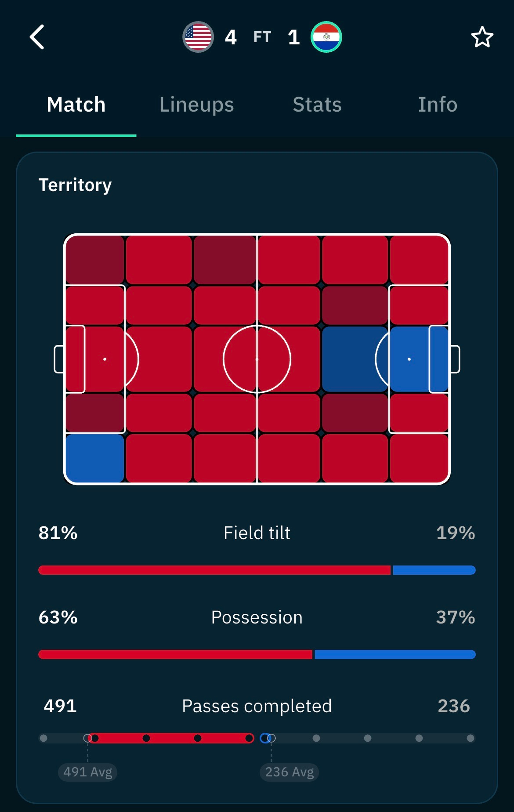This screenshot has width=514, height=812.
Task: Click the red Passes completed range bar
Action: click(x=172, y=738)
